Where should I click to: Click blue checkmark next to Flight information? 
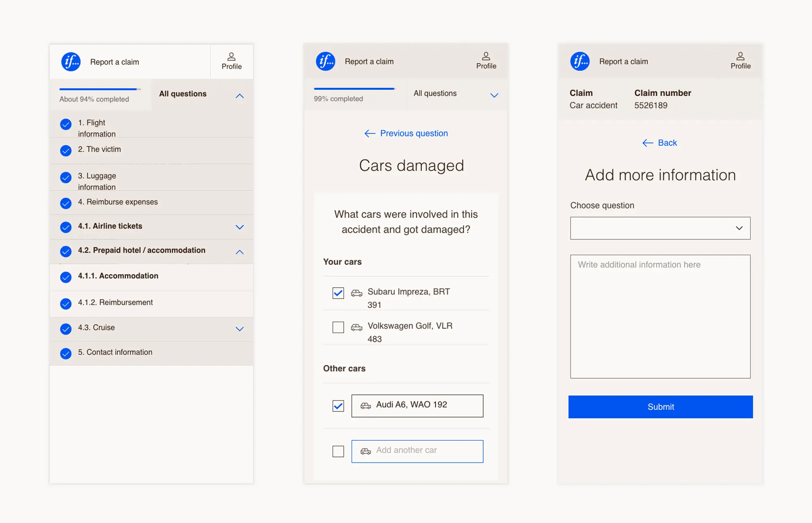point(66,124)
